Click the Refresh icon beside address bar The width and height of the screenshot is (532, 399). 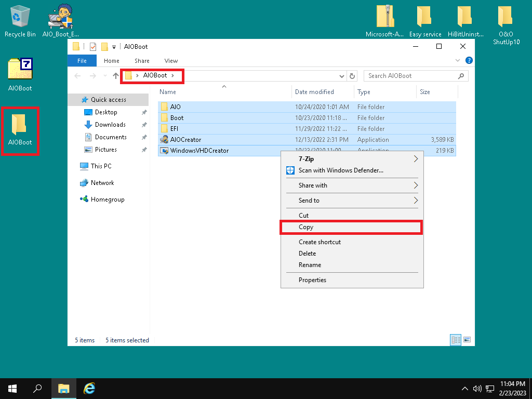pyautogui.click(x=352, y=76)
